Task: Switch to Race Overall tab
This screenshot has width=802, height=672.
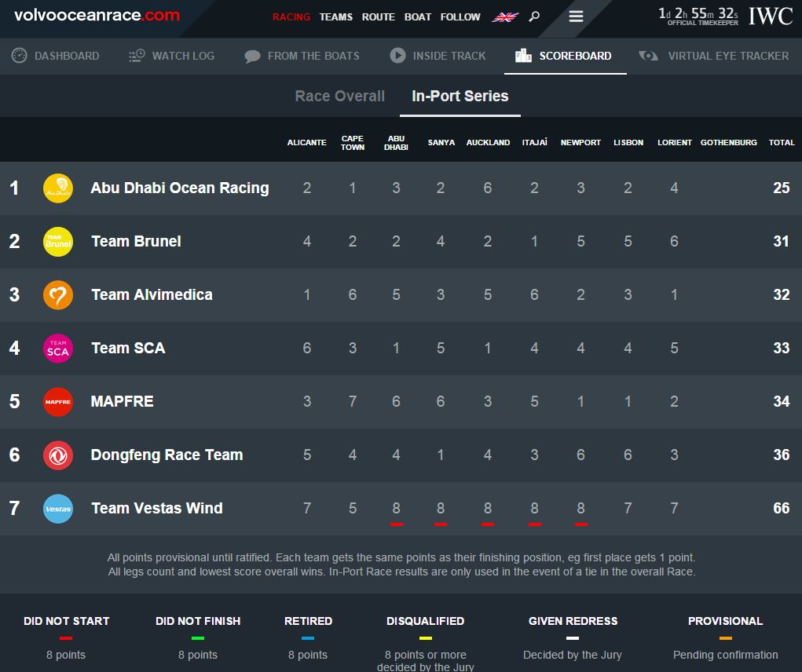Action: (339, 97)
